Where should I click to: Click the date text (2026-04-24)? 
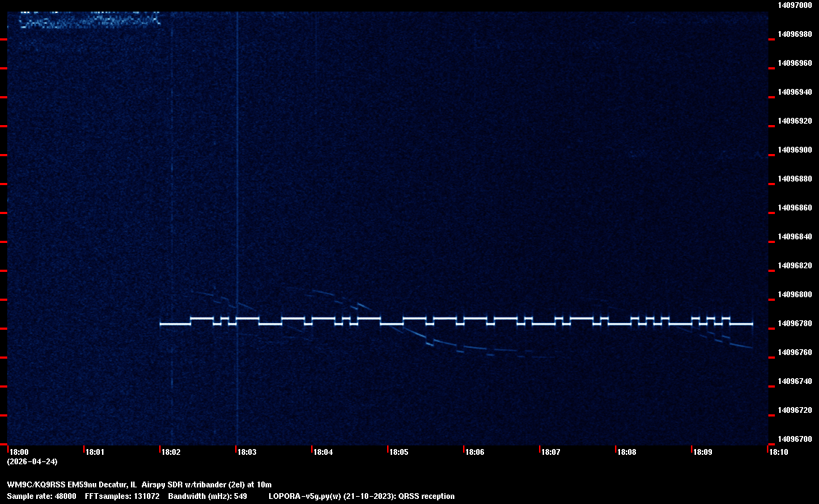[x=32, y=461]
